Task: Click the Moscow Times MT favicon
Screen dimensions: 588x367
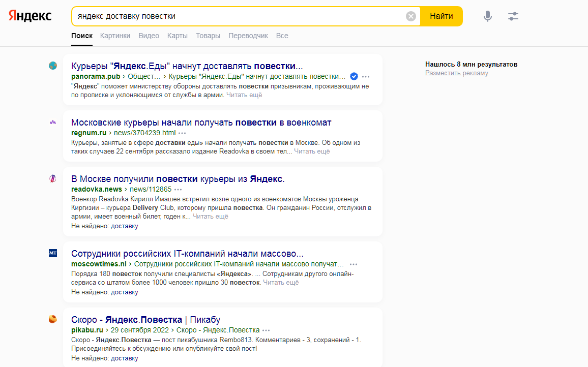Action: click(53, 253)
